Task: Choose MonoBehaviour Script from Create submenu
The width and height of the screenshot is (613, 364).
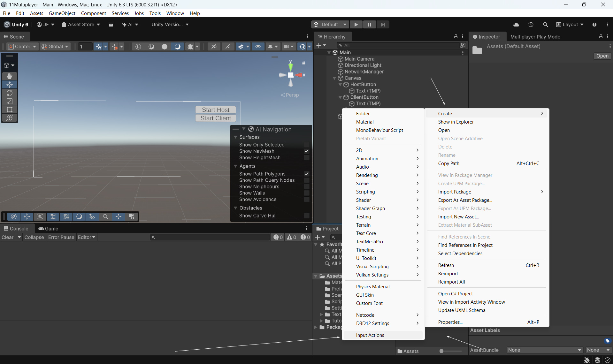Action: pos(379,130)
